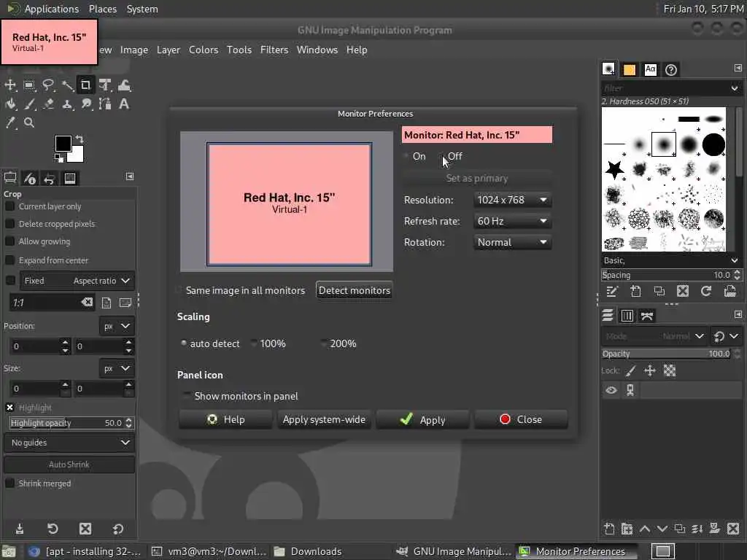747x560 pixels.
Task: Toggle Allow growing option
Action: [x=9, y=241]
